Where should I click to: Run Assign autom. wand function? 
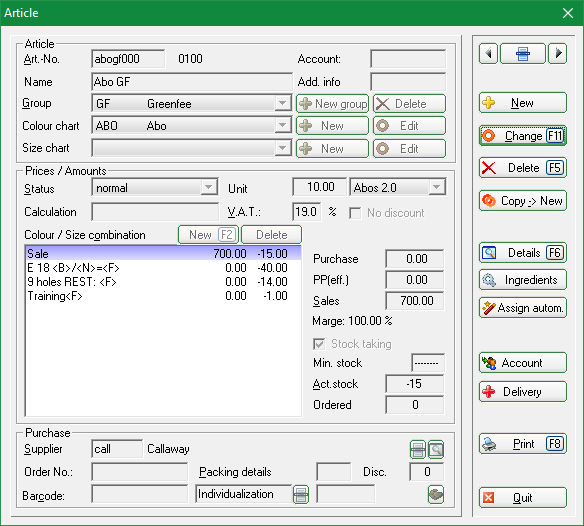coord(523,308)
